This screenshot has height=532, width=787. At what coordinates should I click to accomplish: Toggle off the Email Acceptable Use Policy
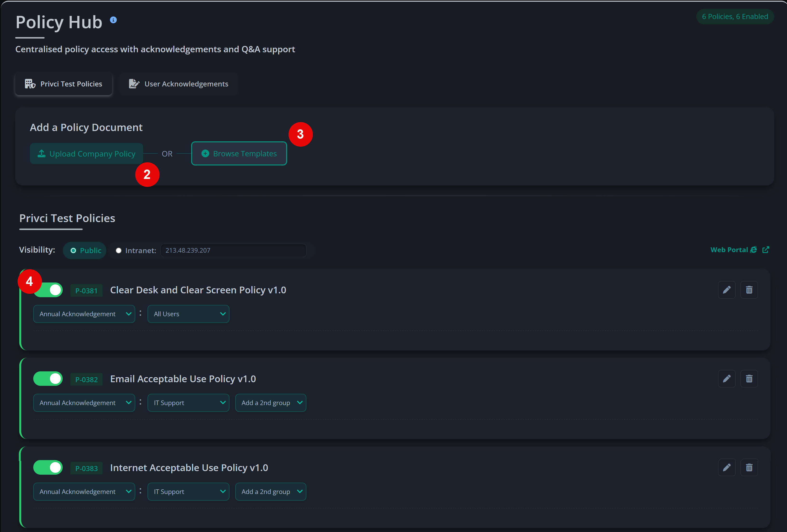(48, 379)
